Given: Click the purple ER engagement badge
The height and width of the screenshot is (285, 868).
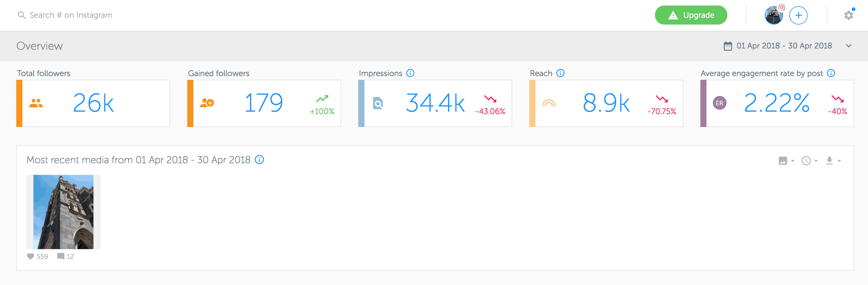Looking at the screenshot, I should click(720, 103).
